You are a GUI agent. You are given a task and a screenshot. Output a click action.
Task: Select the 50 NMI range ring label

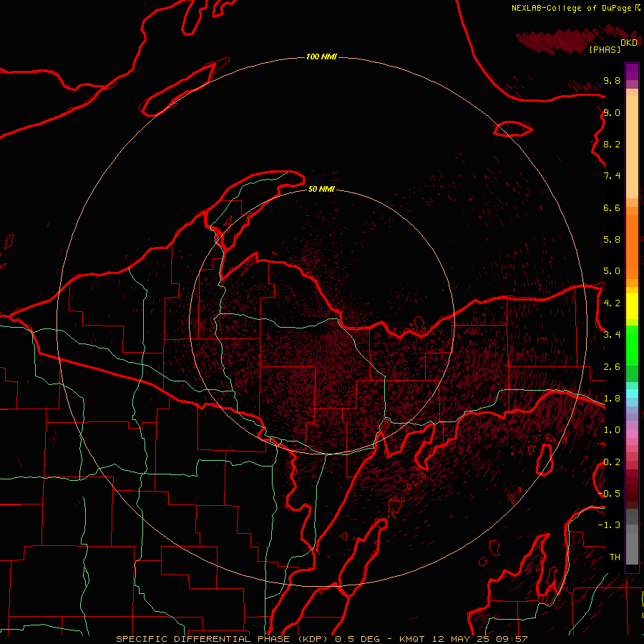(321, 189)
